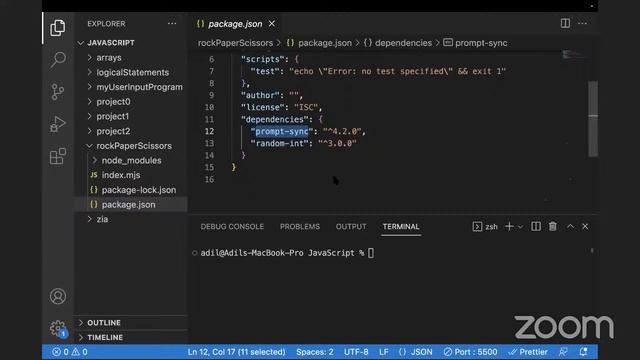The height and width of the screenshot is (360, 640).
Task: Select the zsh terminal instance
Action: coord(485,227)
